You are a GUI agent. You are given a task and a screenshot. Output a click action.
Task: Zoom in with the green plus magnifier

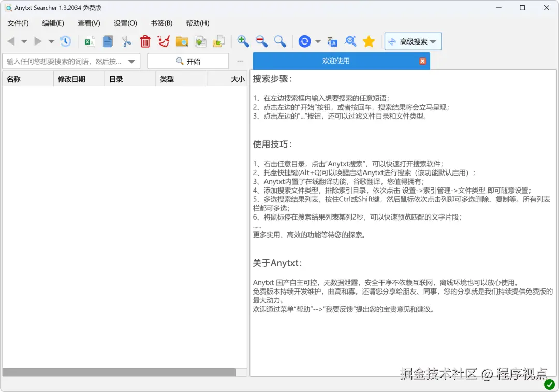pyautogui.click(x=243, y=41)
